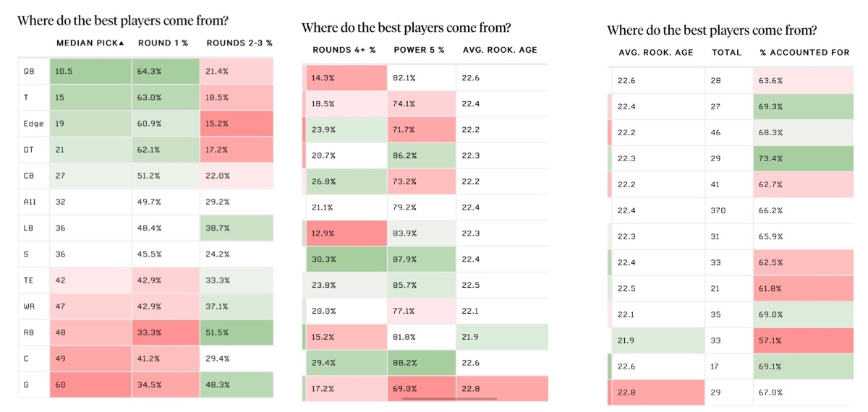Click the Edge position row label
868x412 pixels.
click(x=33, y=123)
